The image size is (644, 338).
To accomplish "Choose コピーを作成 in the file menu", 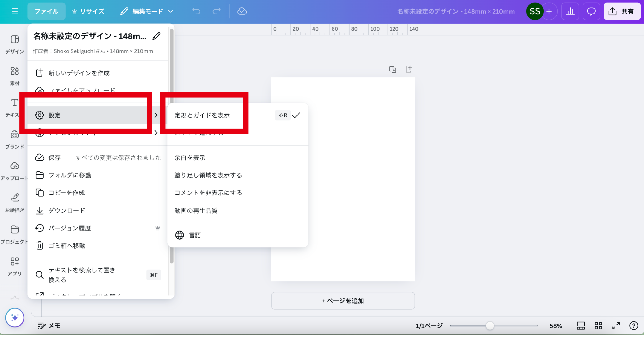I will coord(66,193).
